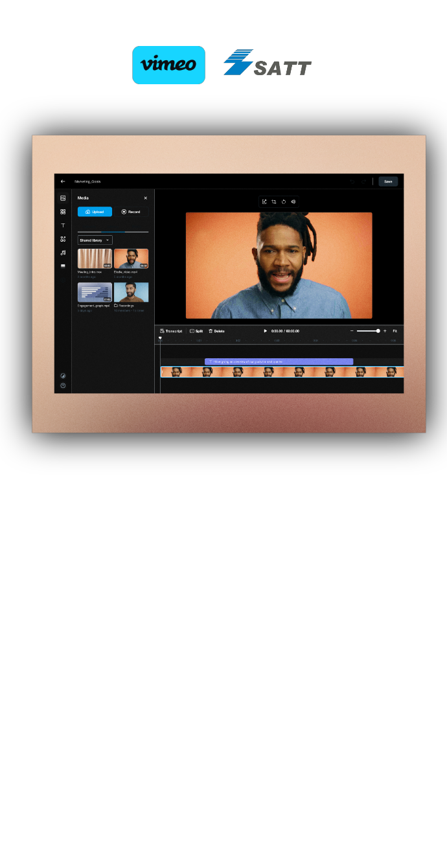This screenshot has height=868, width=447.
Task: Zoom in timeline with plus icon
Action: pyautogui.click(x=385, y=331)
